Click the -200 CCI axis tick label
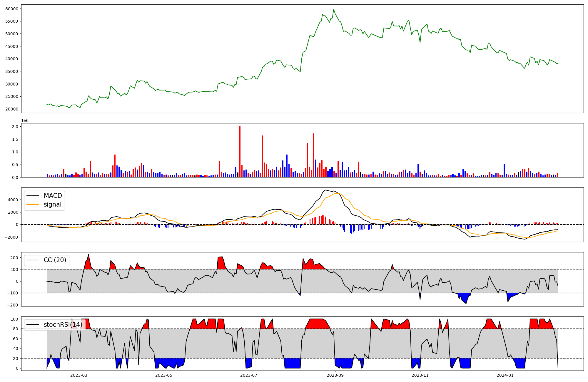 coord(12,305)
